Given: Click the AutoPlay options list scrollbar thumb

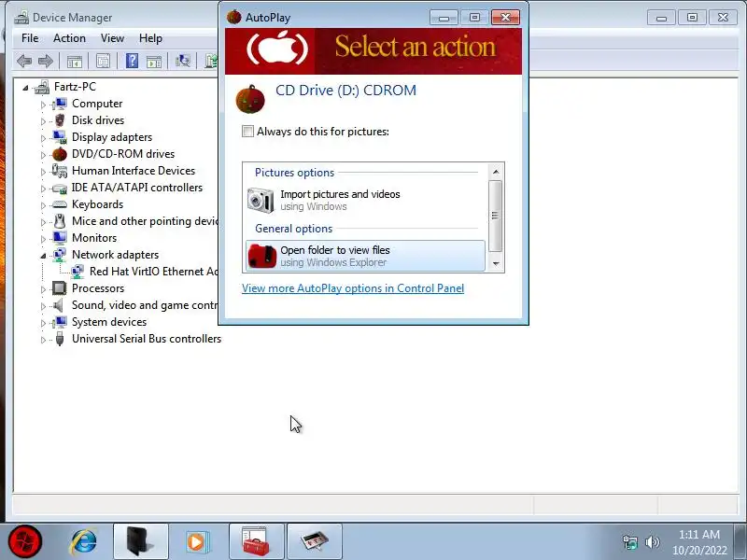Looking at the screenshot, I should [x=496, y=216].
